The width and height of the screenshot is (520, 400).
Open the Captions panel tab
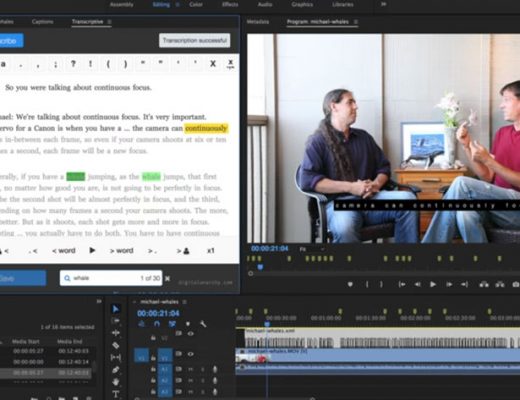click(x=43, y=22)
